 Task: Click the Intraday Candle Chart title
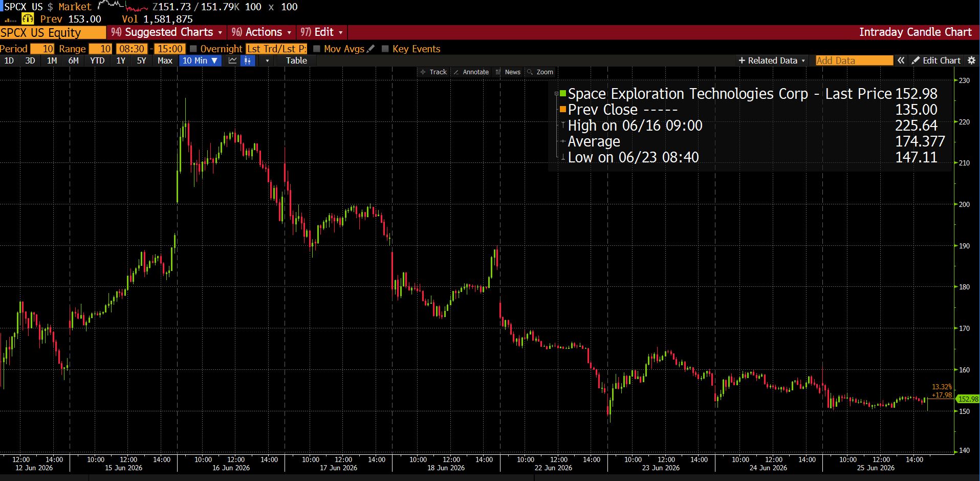pos(915,32)
